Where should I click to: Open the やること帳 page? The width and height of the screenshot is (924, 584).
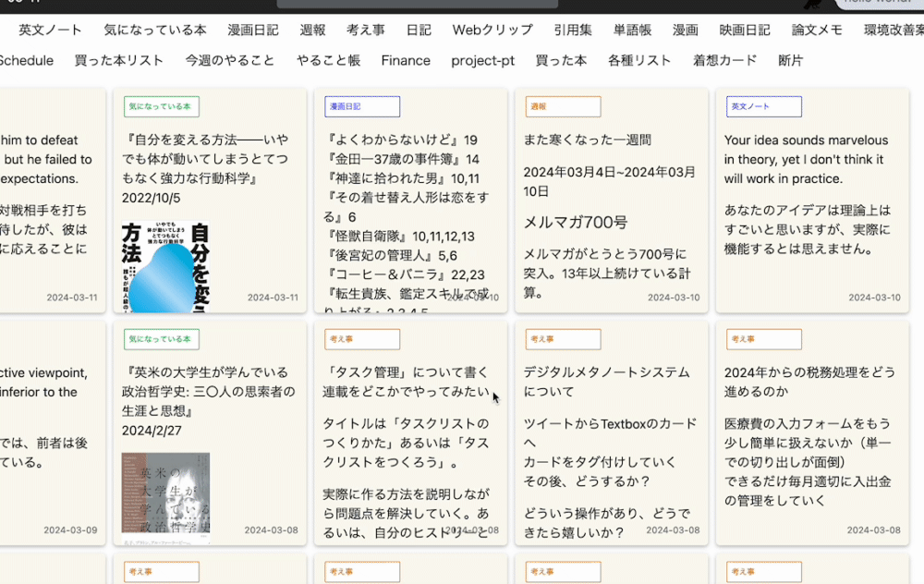tap(327, 60)
